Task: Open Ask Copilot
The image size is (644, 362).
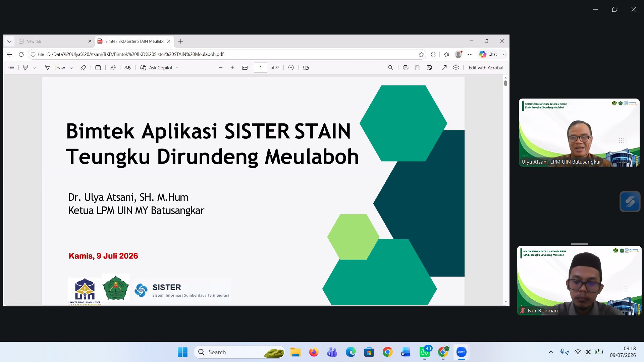Action: point(156,68)
